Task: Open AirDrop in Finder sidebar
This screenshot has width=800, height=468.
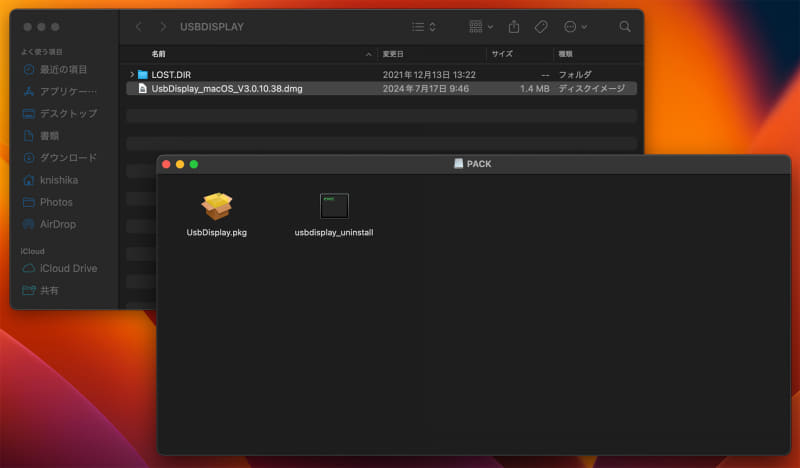Action: pyautogui.click(x=49, y=224)
